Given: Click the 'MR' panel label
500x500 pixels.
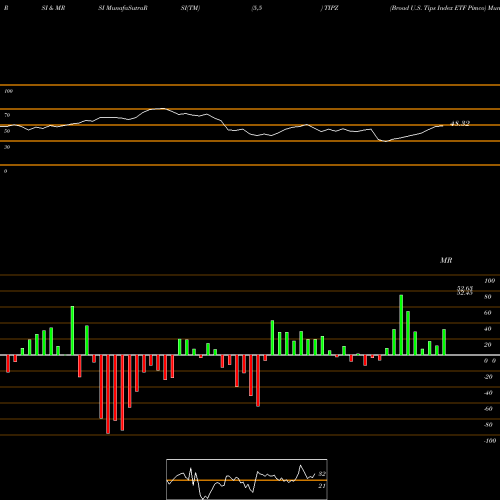Looking at the screenshot, I should (x=446, y=260).
